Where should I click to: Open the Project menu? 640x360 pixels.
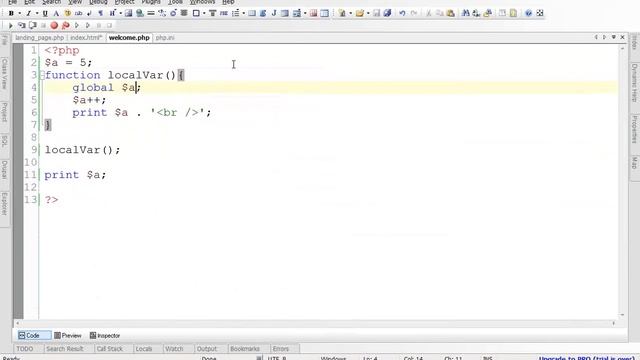coord(124,2)
